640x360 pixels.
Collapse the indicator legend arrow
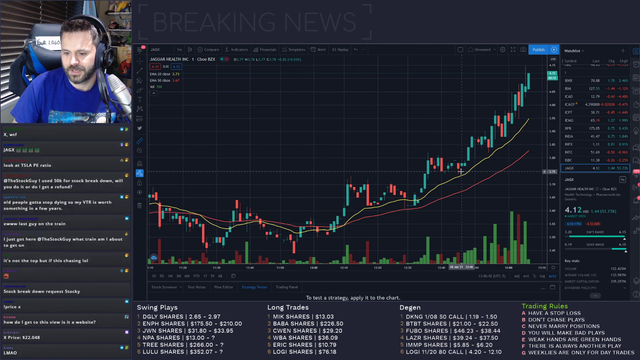click(x=154, y=93)
